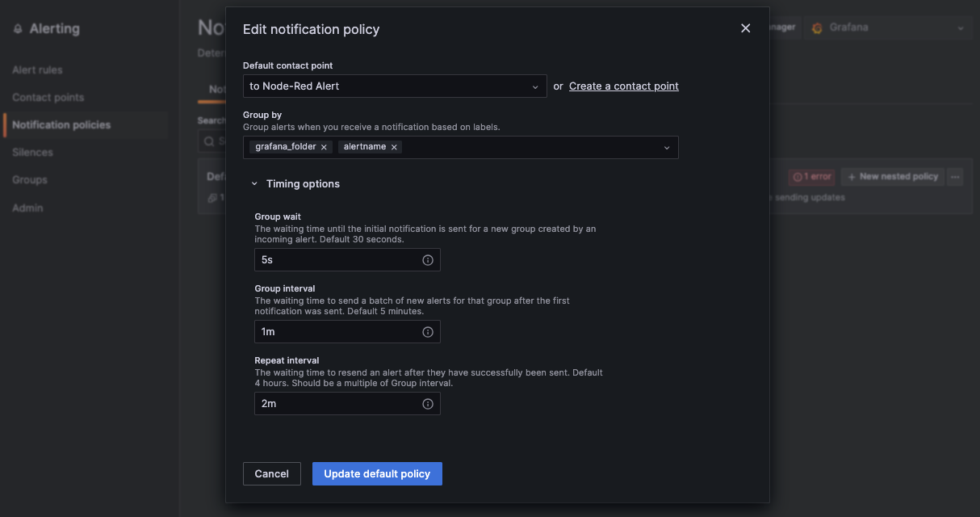Go to Alert rules in sidebar
The width and height of the screenshot is (980, 517).
[x=37, y=70]
